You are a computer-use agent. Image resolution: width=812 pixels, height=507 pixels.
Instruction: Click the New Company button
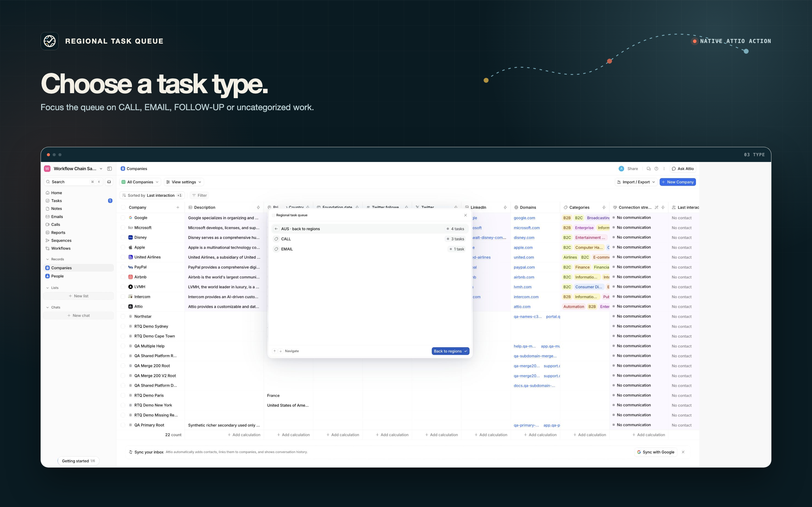pyautogui.click(x=678, y=182)
